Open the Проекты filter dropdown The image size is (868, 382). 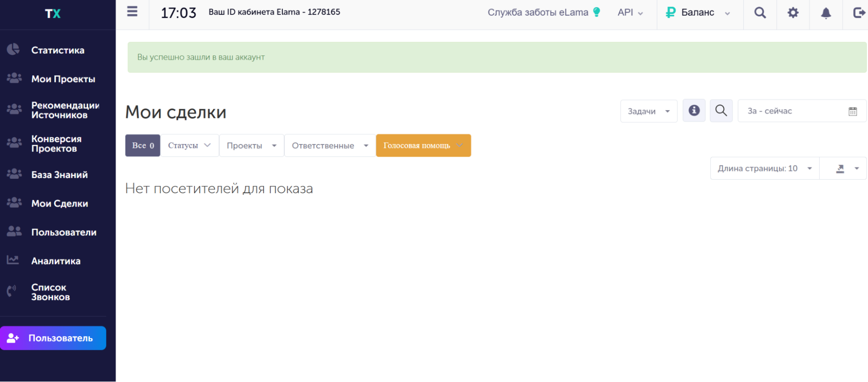point(251,145)
